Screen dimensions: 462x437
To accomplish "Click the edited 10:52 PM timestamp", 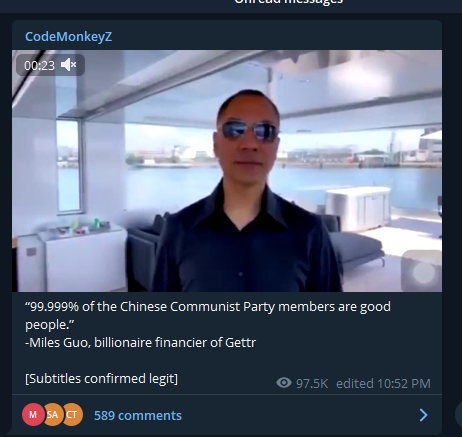I will click(383, 383).
